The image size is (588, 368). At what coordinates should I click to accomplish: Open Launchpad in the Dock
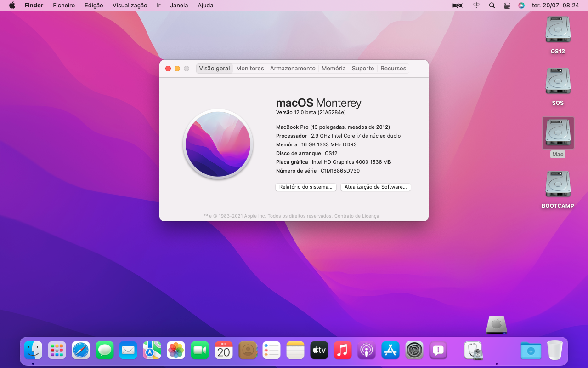pos(57,350)
